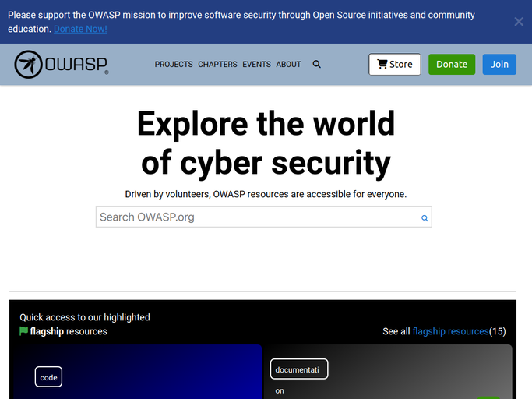Open the CHAPTERS menu
Viewport: 532px width, 399px height.
(217, 64)
